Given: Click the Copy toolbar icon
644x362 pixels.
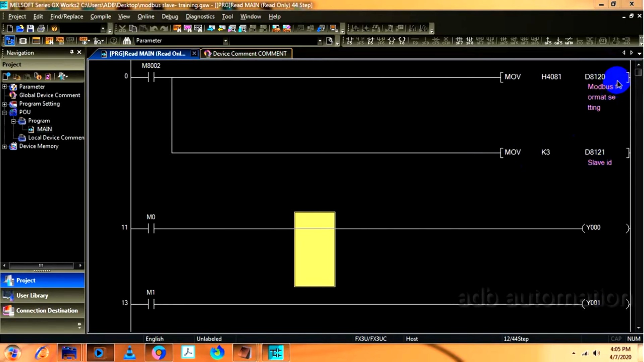Looking at the screenshot, I should (x=133, y=29).
